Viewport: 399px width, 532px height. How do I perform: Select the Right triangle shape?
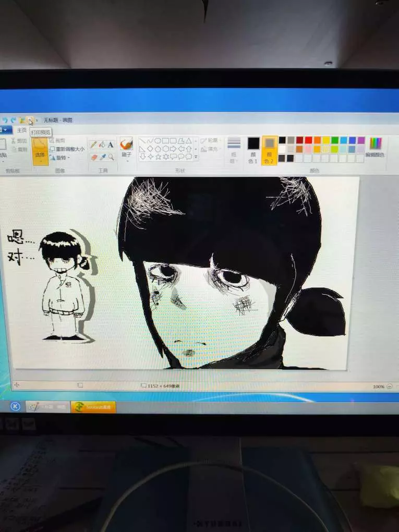[x=142, y=149]
